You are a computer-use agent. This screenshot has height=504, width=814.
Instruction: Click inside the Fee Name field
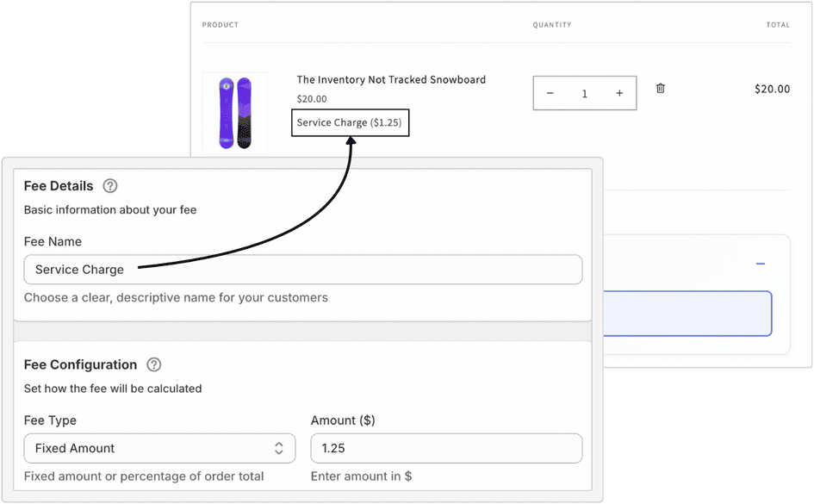point(302,269)
